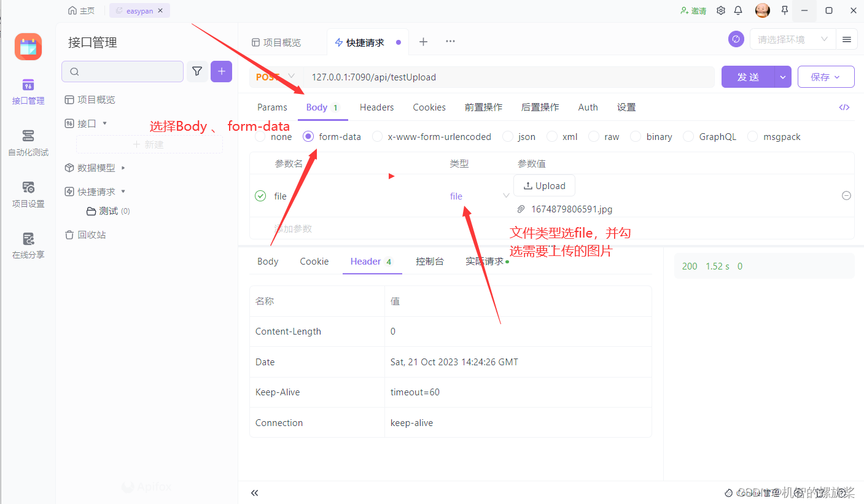Open the 项目概览 tab
This screenshot has height=504, width=864.
point(282,42)
